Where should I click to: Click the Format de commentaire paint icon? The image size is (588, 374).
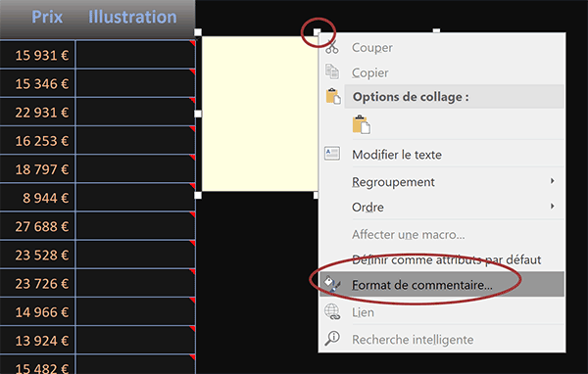pos(332,285)
